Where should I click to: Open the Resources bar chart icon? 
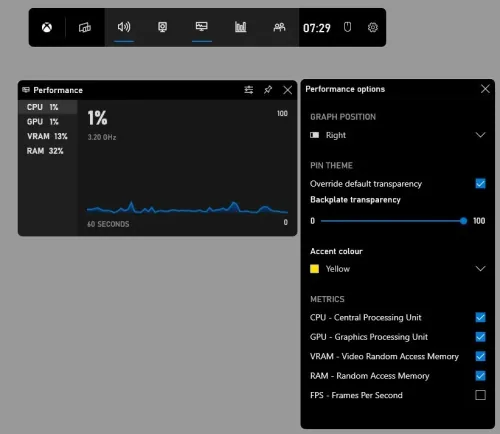coord(240,27)
